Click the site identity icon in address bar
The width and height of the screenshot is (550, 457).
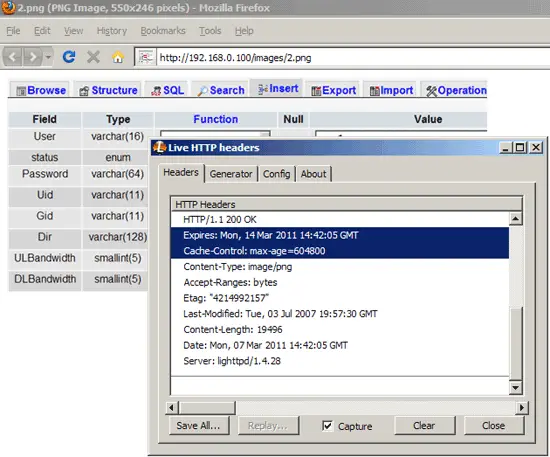tap(146, 57)
